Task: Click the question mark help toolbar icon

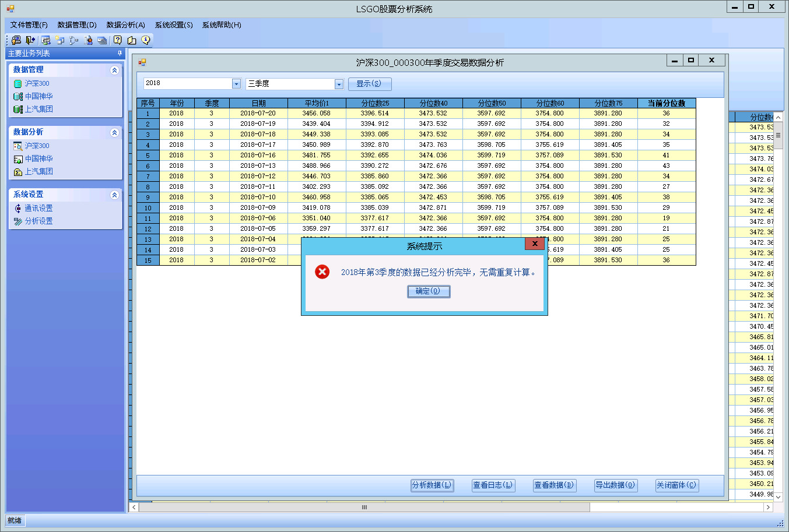Action: [118, 40]
